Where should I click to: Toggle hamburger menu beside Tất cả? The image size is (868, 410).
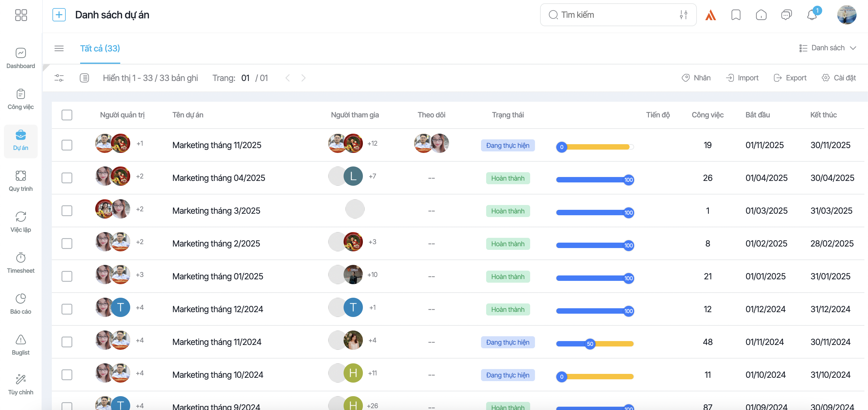59,48
